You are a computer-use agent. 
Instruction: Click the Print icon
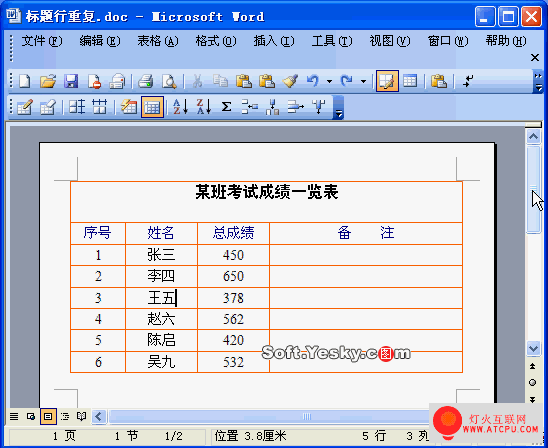point(145,81)
